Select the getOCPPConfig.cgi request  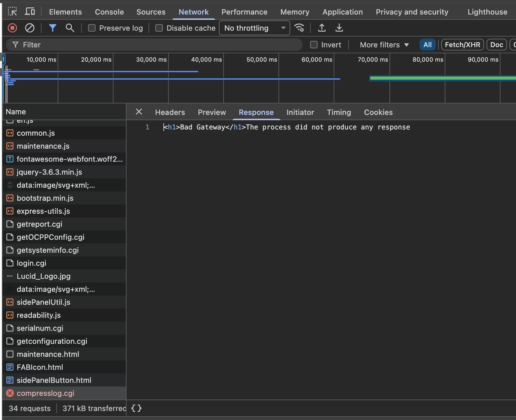pos(64,237)
